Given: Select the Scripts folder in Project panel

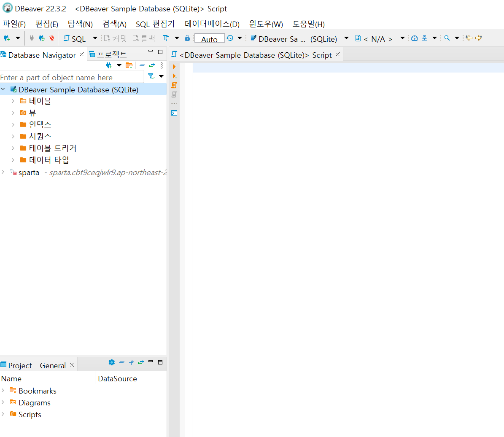Looking at the screenshot, I should click(30, 415).
